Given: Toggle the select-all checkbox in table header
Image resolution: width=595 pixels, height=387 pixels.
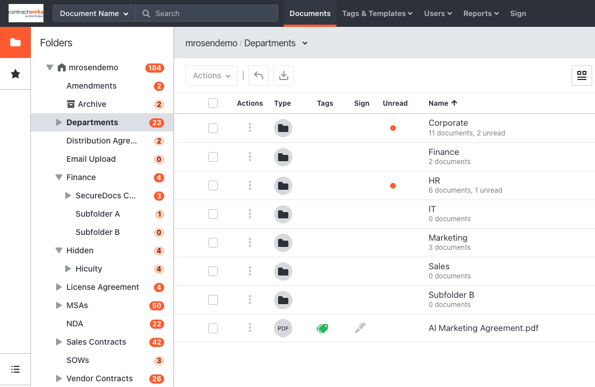Looking at the screenshot, I should pos(213,103).
